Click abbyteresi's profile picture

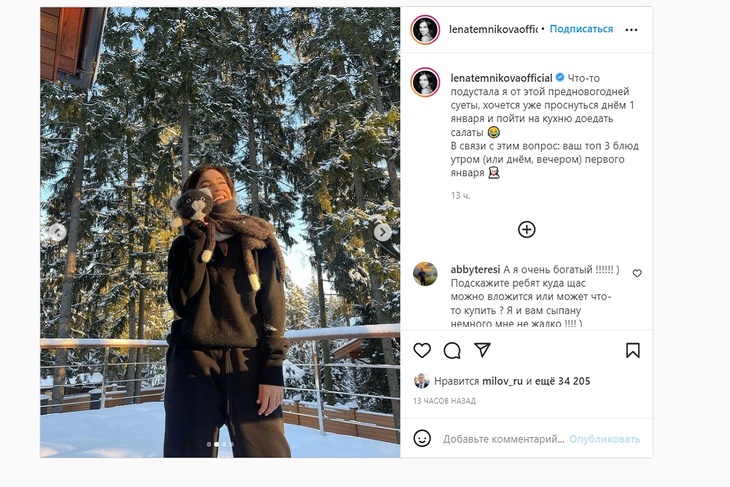coord(425,273)
